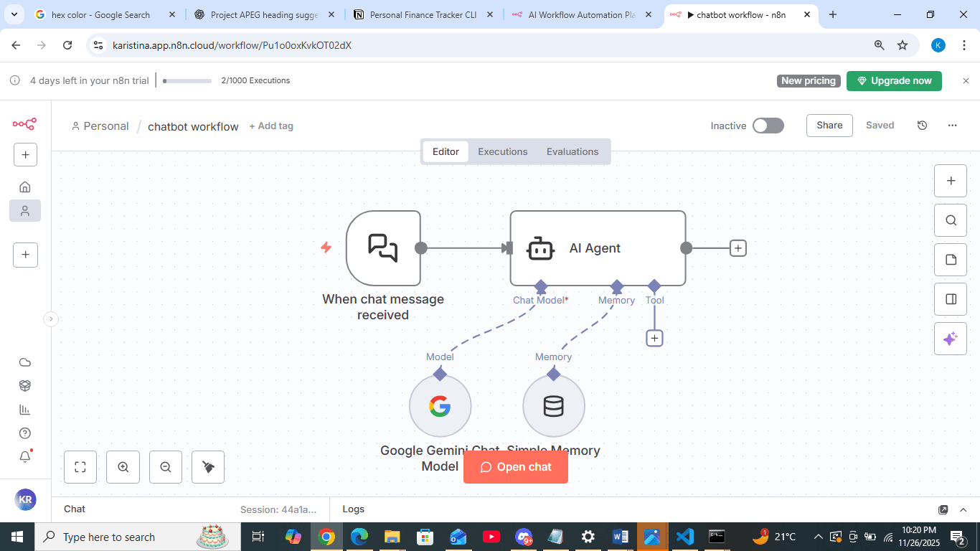This screenshot has width=980, height=551.
Task: Open the node search panel icon
Action: click(x=950, y=220)
